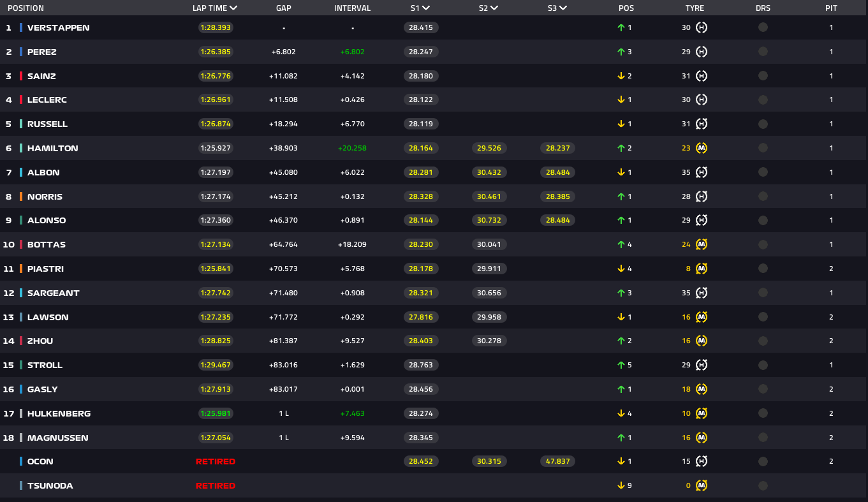
Task: Click Tsunoda's medium tyre icon
Action: (702, 485)
